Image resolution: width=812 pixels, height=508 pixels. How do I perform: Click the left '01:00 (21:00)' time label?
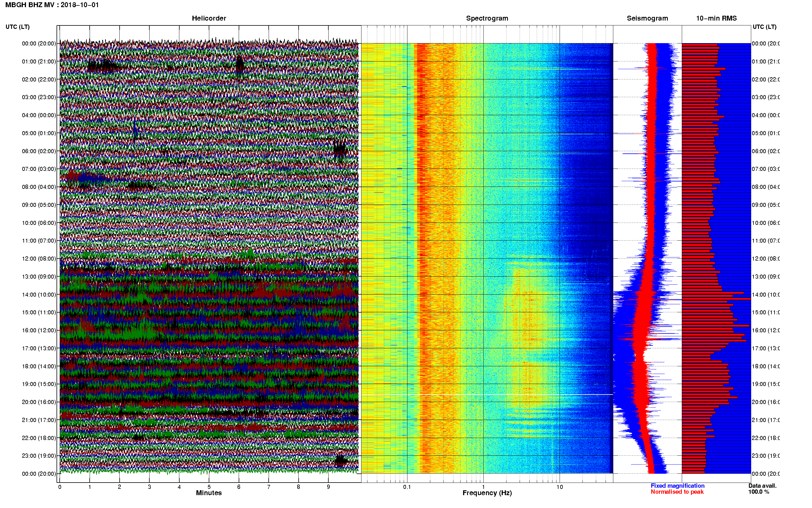pyautogui.click(x=39, y=61)
